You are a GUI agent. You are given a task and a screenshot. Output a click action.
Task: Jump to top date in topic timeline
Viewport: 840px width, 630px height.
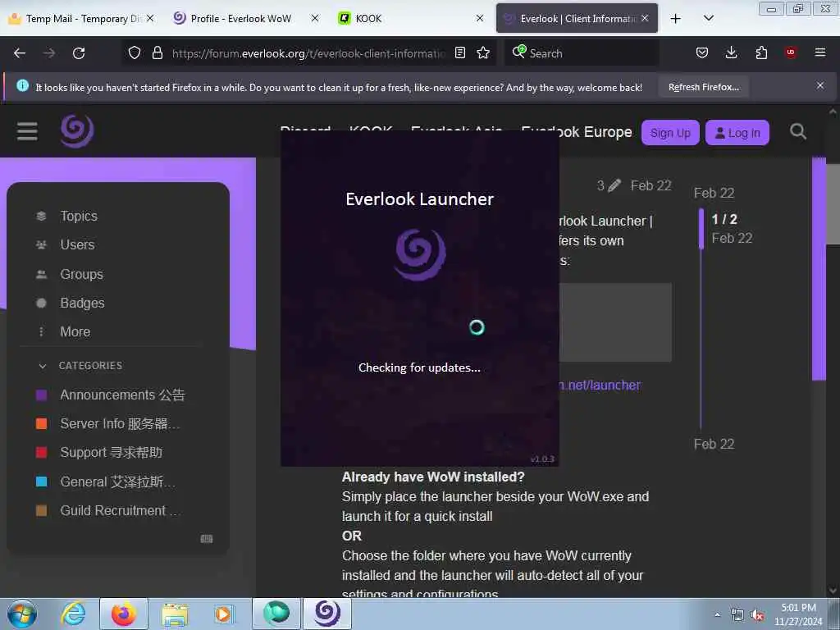(714, 193)
